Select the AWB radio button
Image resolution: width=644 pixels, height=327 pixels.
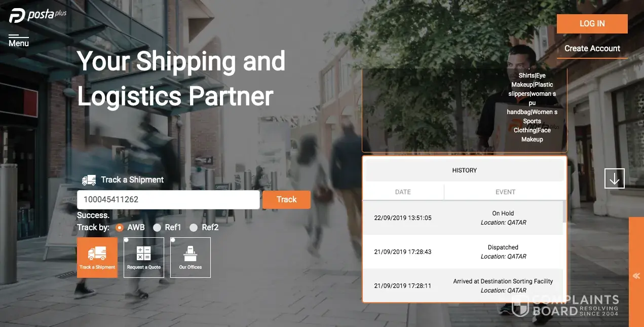pos(120,228)
